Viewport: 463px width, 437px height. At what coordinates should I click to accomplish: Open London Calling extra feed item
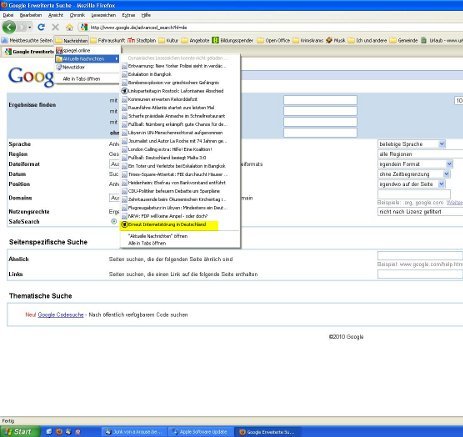[x=180, y=149]
